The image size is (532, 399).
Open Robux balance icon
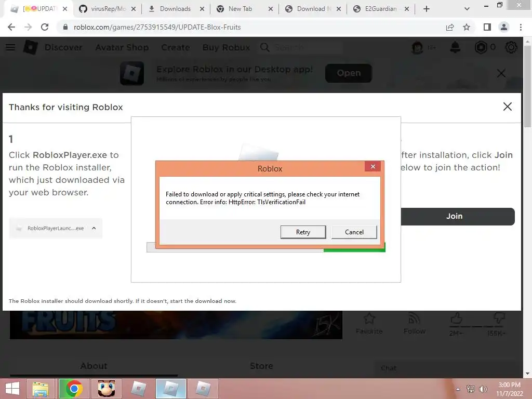[481, 47]
